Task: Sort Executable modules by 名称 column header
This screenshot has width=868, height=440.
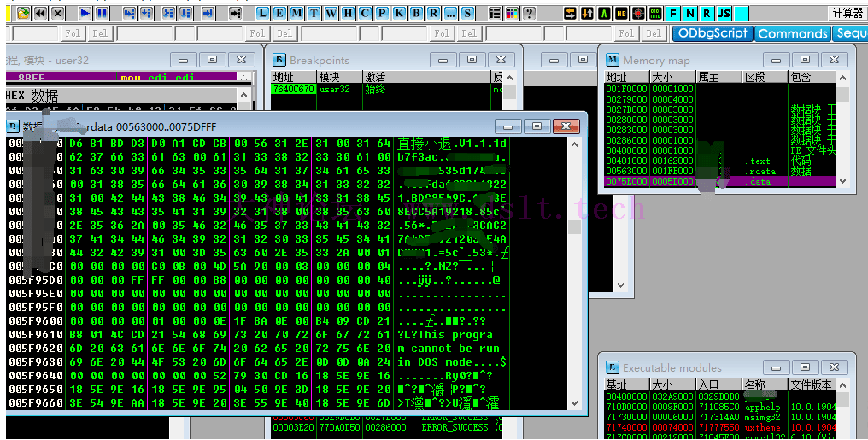Action: click(765, 384)
